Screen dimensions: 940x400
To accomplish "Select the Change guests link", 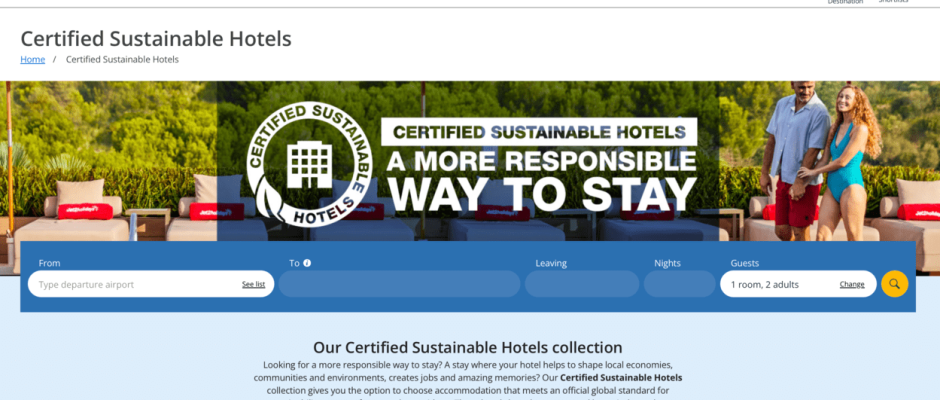I will point(852,284).
